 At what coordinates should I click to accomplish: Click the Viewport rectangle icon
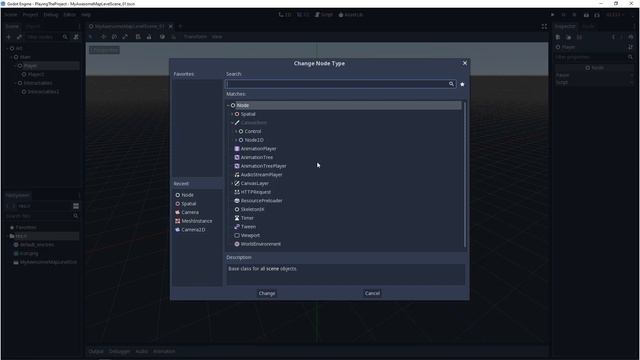237,236
